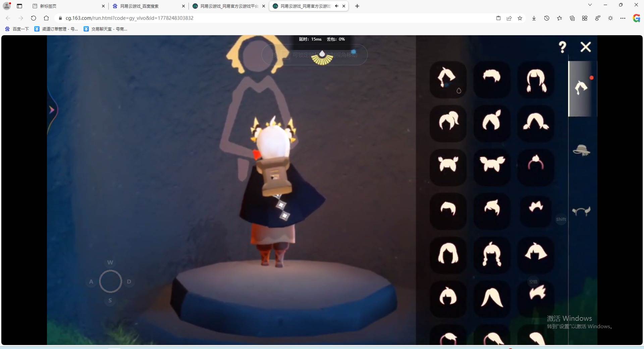
Task: Select the pink hairband with top bun
Action: click(x=536, y=167)
